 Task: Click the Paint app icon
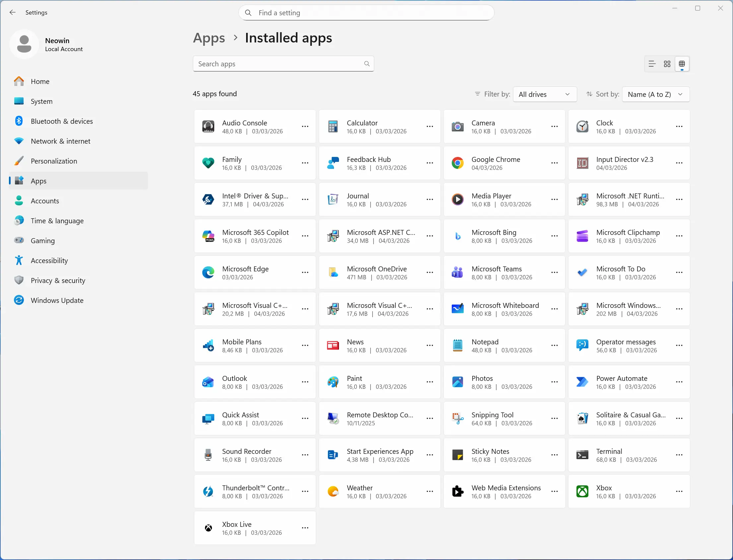pos(333,382)
